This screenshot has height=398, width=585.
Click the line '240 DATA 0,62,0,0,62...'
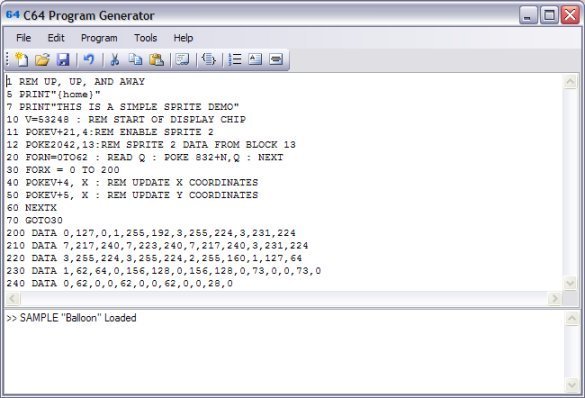tap(120, 283)
